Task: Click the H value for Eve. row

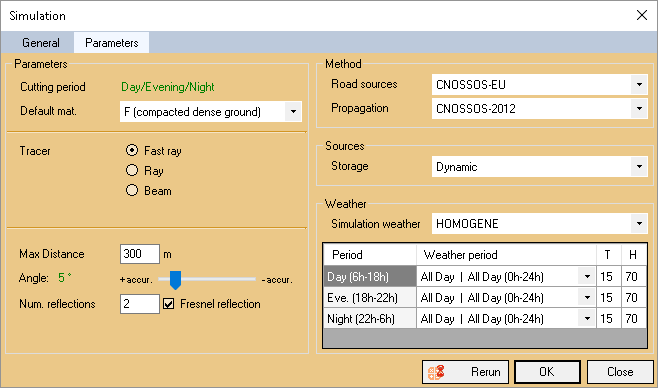Action: [x=633, y=297]
